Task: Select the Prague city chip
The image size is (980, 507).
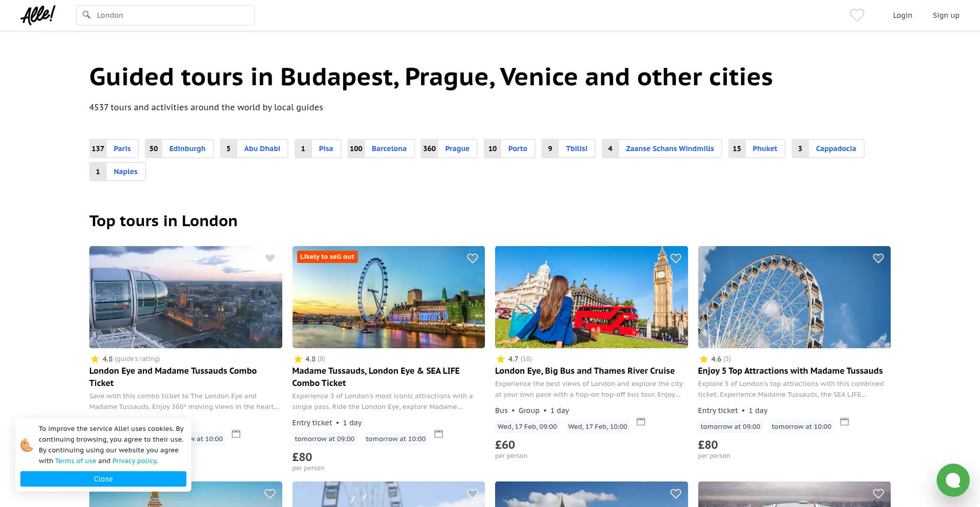Action: point(449,149)
